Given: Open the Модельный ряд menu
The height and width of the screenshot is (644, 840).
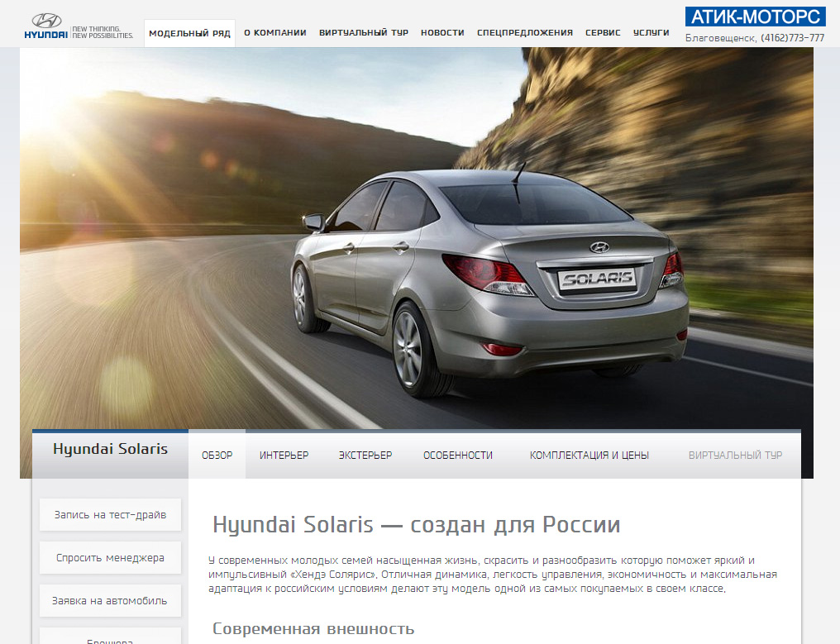Looking at the screenshot, I should (x=189, y=33).
